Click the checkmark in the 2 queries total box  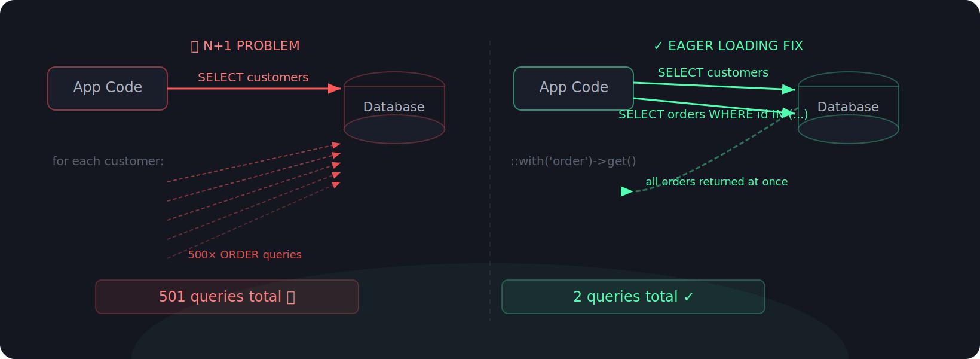pyautogui.click(x=688, y=297)
